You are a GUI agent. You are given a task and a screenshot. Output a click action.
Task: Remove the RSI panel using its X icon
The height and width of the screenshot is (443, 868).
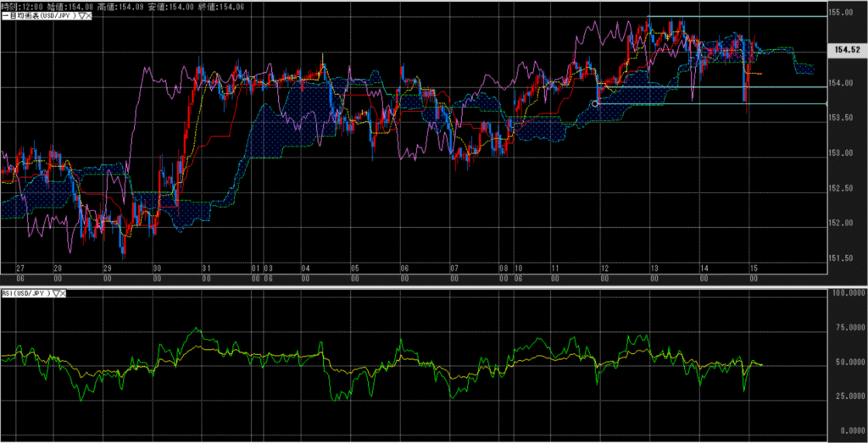[64, 294]
